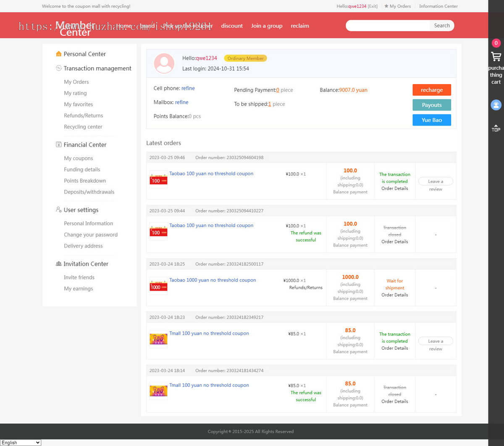This screenshot has width=504, height=446.
Task: Click refine next to Cell phone
Action: click(188, 88)
